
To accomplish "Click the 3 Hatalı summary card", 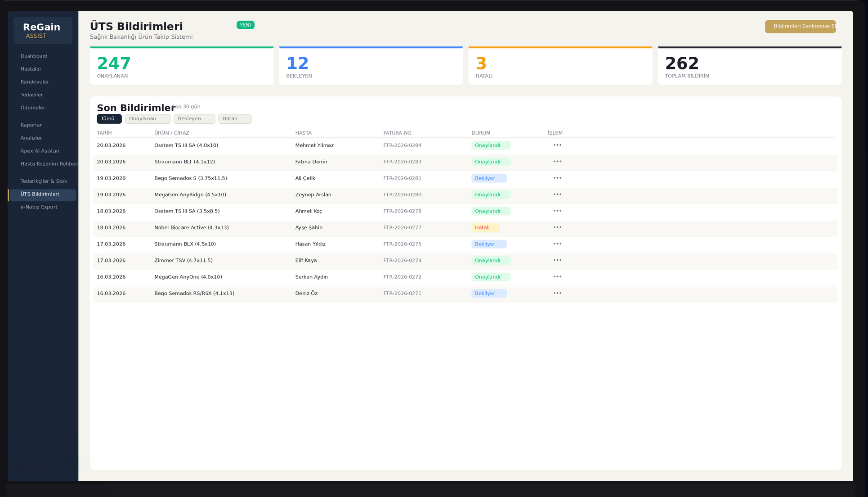I will pos(560,66).
